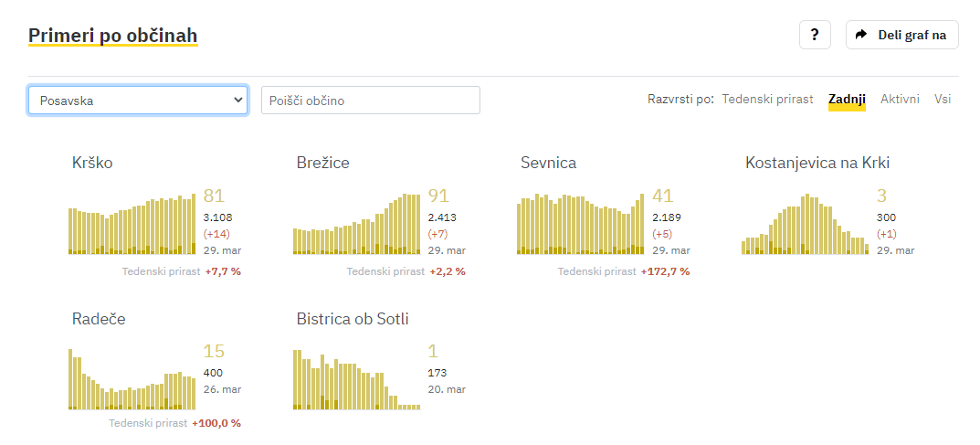Click the Primeri po občinah heading

click(113, 36)
